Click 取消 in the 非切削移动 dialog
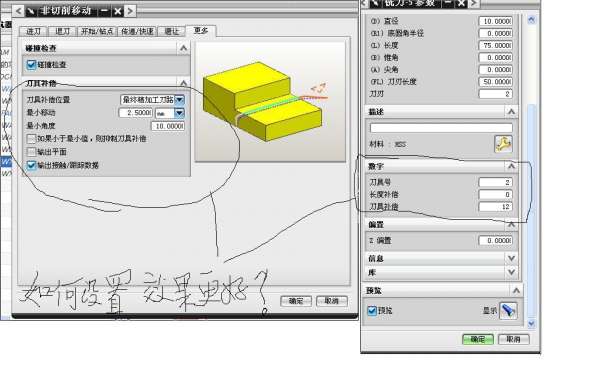The width and height of the screenshot is (600, 380). (x=332, y=301)
